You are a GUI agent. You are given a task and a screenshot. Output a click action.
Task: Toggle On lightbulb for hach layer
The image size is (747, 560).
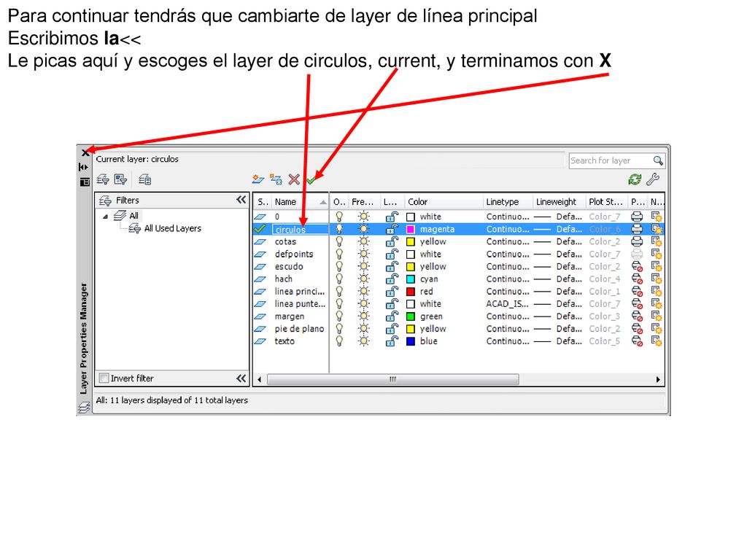[339, 279]
